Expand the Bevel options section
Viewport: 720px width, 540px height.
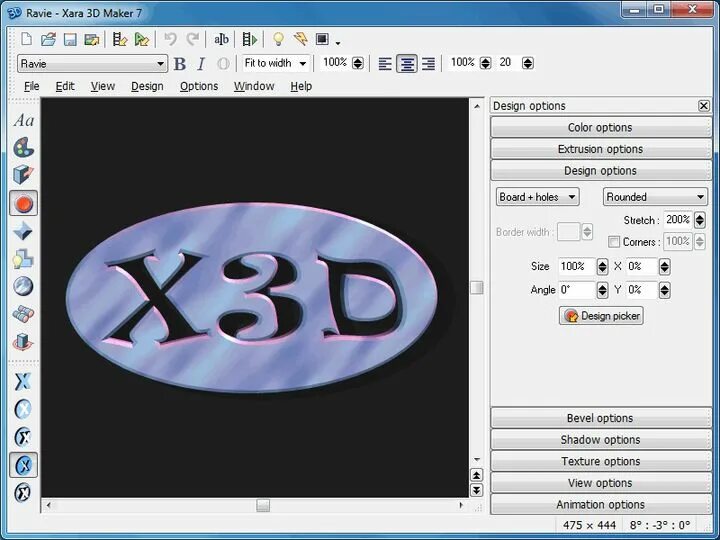point(601,418)
